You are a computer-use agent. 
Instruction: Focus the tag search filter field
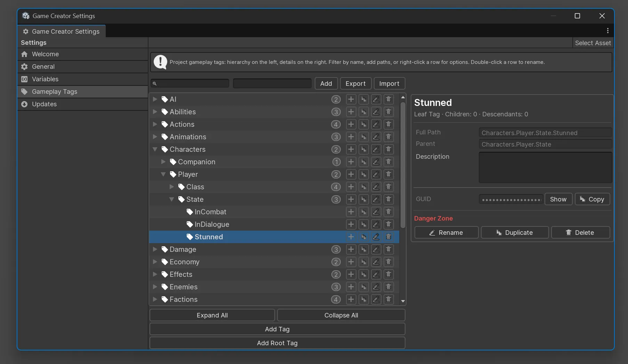point(190,84)
